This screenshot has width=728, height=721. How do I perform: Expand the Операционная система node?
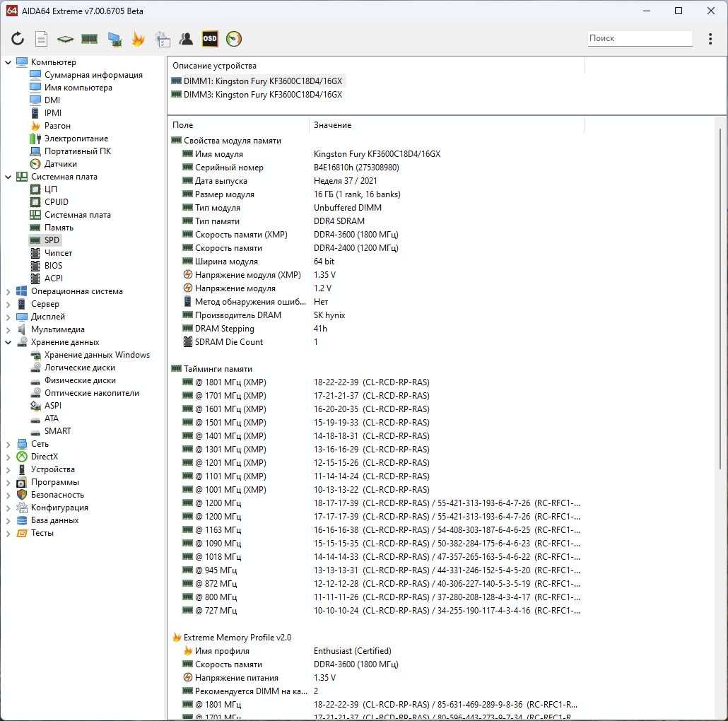click(8, 291)
